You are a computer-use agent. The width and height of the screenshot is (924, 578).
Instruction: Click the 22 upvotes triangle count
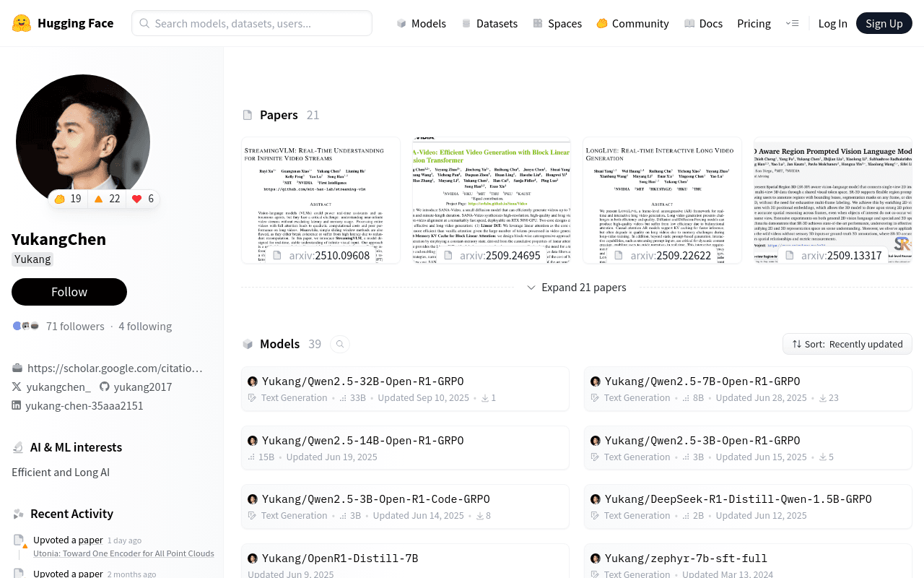click(x=107, y=199)
